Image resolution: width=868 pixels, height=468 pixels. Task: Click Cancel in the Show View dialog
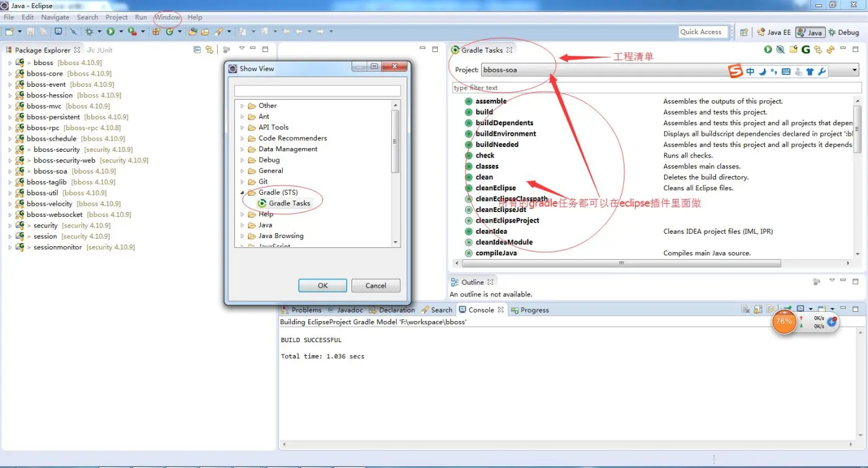[376, 286]
